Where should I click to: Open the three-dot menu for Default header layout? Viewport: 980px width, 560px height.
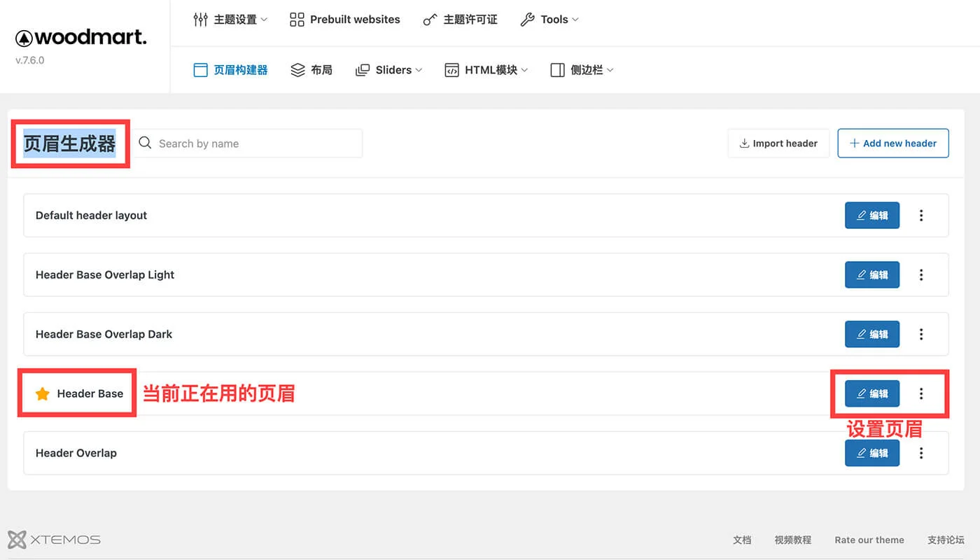(921, 215)
